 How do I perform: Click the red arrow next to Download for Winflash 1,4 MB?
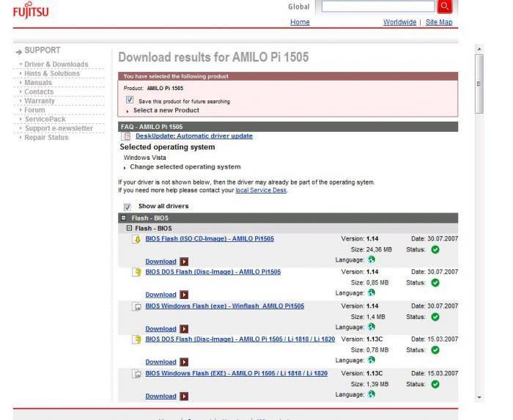184,328
